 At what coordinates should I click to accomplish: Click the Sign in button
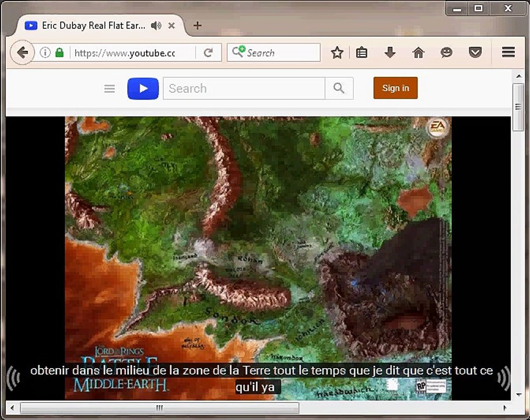point(395,88)
